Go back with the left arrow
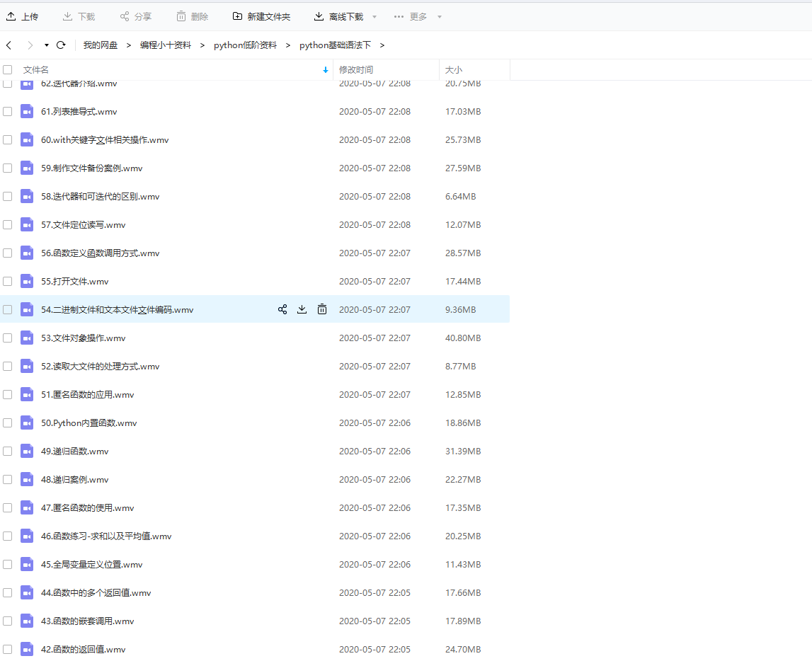Viewport: 812px width, 661px height. coord(8,45)
